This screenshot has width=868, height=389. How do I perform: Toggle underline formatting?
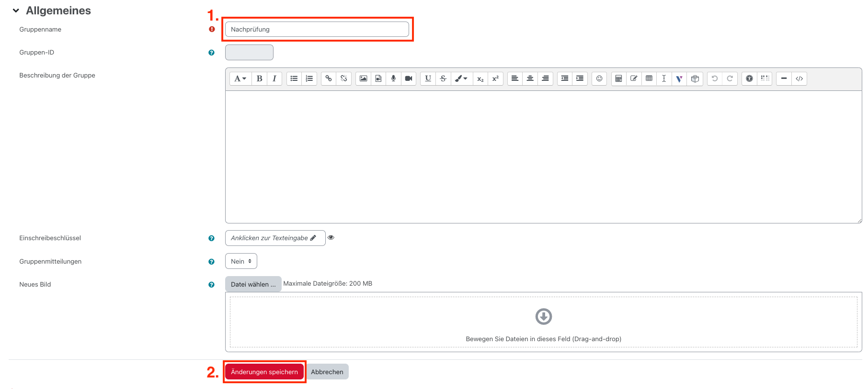pos(428,78)
